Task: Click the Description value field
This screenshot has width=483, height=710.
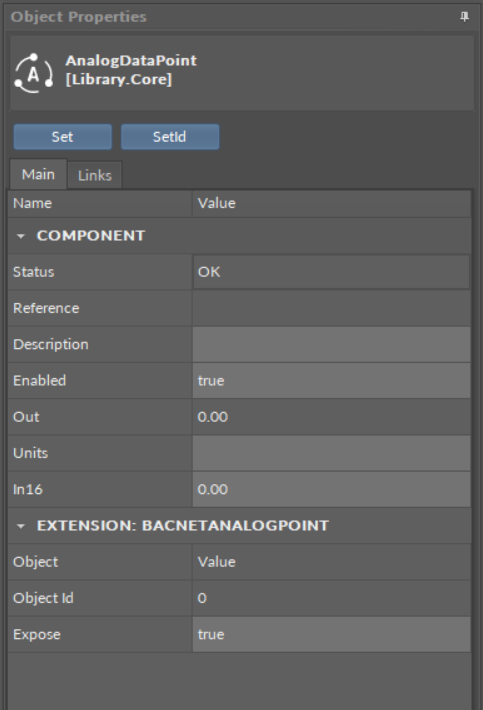Action: 331,344
